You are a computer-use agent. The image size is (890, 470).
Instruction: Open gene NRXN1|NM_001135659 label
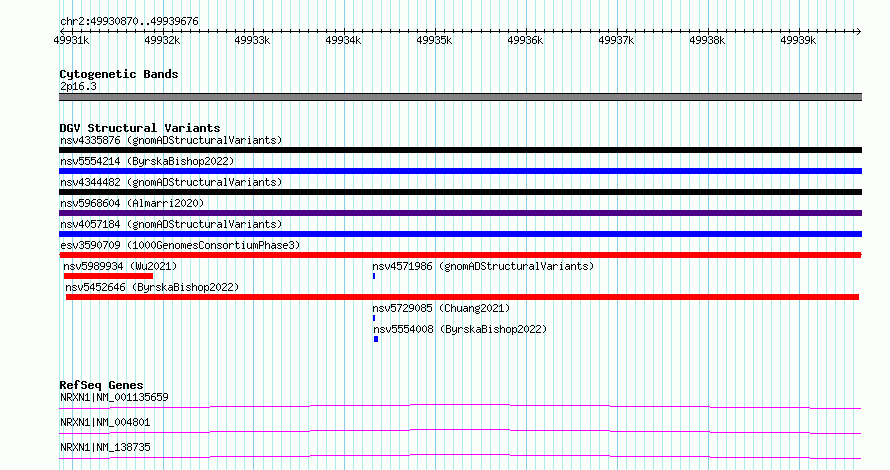tap(114, 397)
